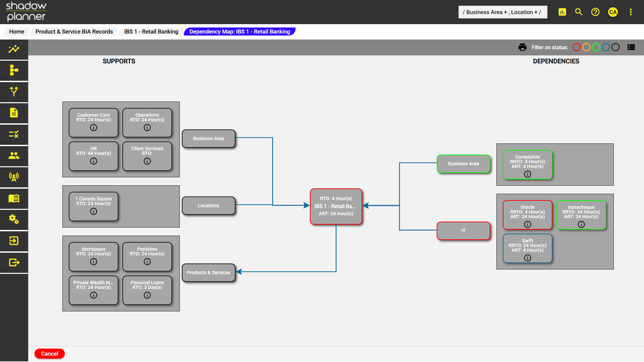
Task: Click the print icon on the map toolbar
Action: pos(523,47)
